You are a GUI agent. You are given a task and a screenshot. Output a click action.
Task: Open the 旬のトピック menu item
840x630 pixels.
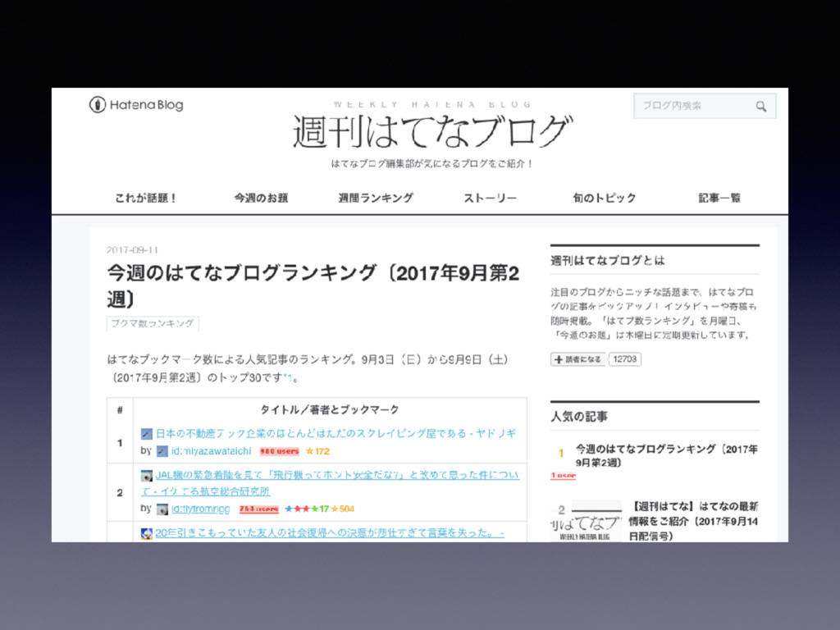click(x=605, y=198)
